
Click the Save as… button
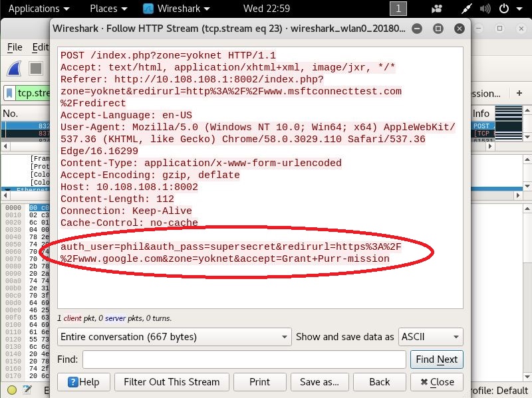pyautogui.click(x=319, y=382)
